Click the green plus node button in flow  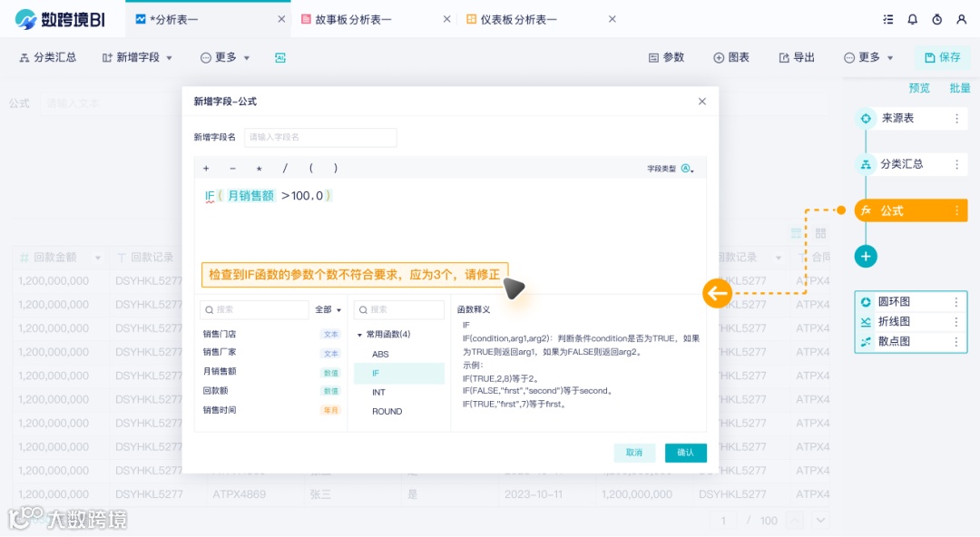866,256
